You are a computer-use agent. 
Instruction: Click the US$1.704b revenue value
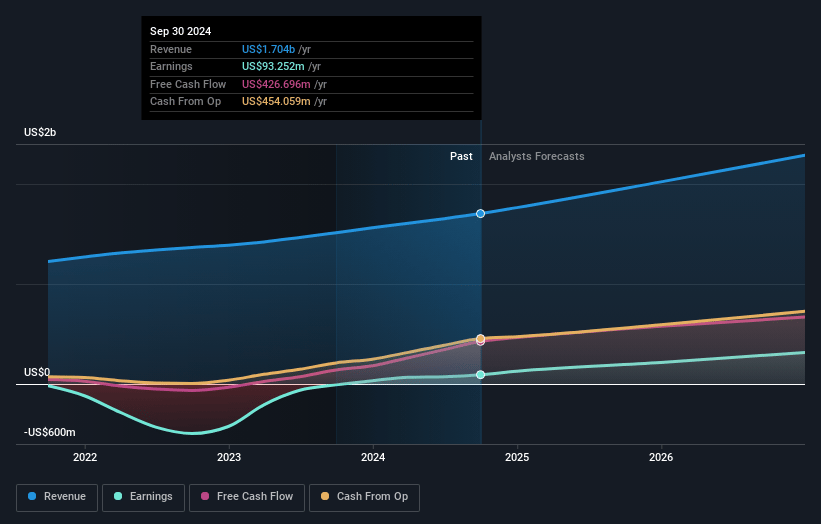[268, 49]
